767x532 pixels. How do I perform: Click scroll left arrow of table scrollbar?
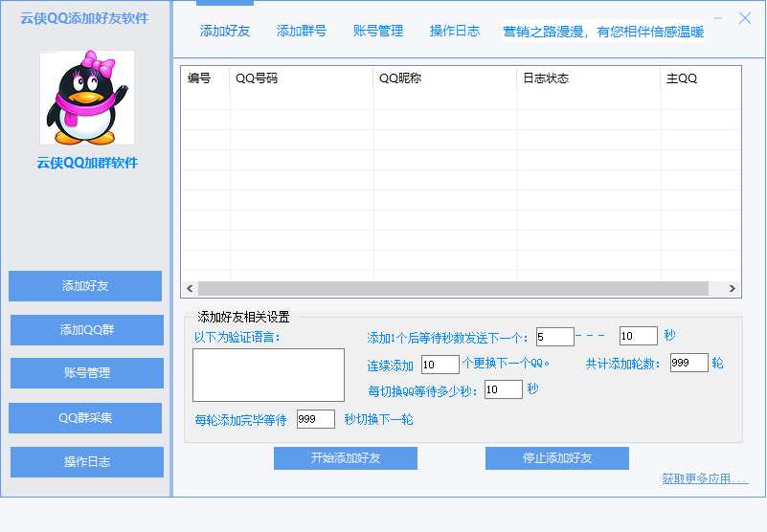coord(190,289)
